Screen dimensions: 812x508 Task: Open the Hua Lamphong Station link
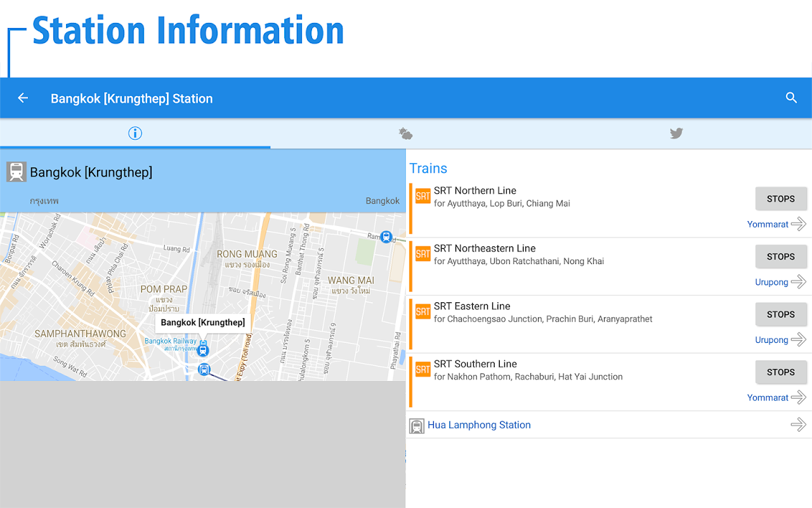(x=479, y=425)
